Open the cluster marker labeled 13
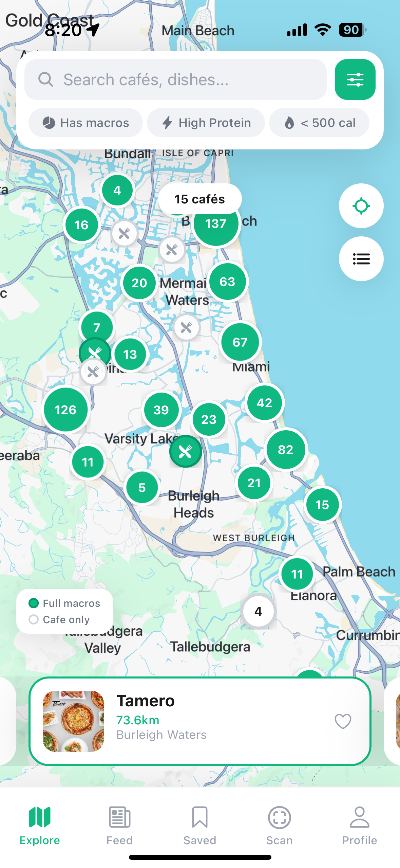This screenshot has width=400, height=868. (130, 354)
